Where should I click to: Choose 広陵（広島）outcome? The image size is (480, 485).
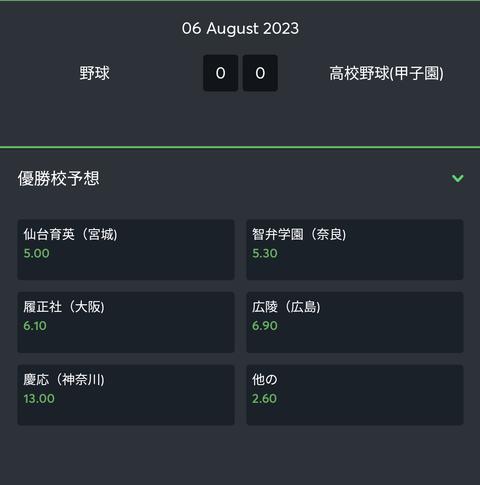pos(355,322)
